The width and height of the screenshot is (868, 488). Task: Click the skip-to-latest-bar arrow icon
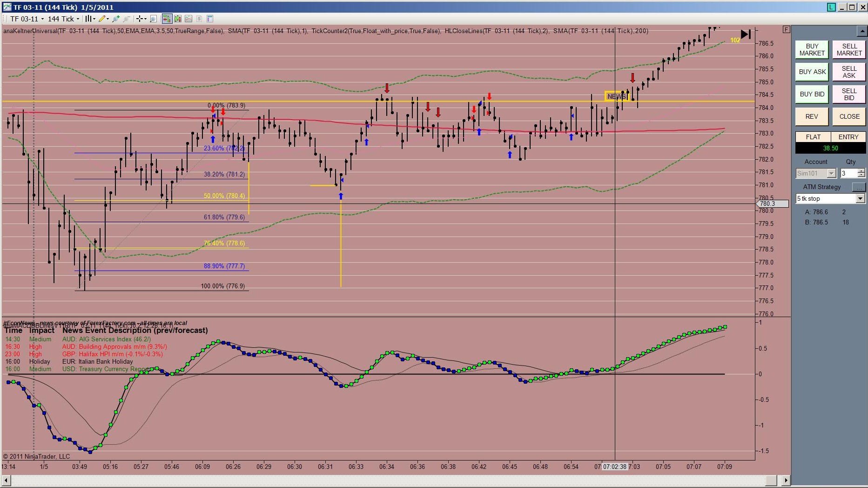746,34
